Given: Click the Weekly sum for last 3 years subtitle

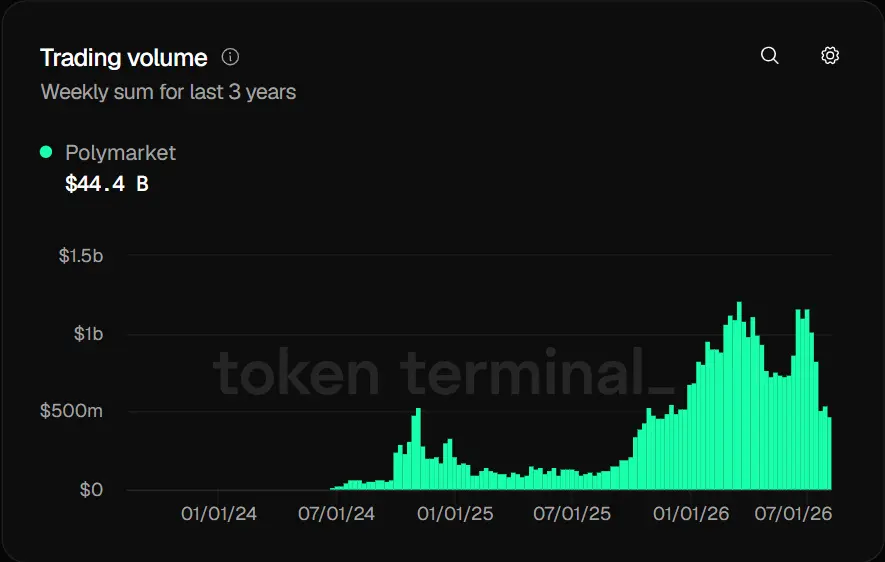Looking at the screenshot, I should point(168,92).
